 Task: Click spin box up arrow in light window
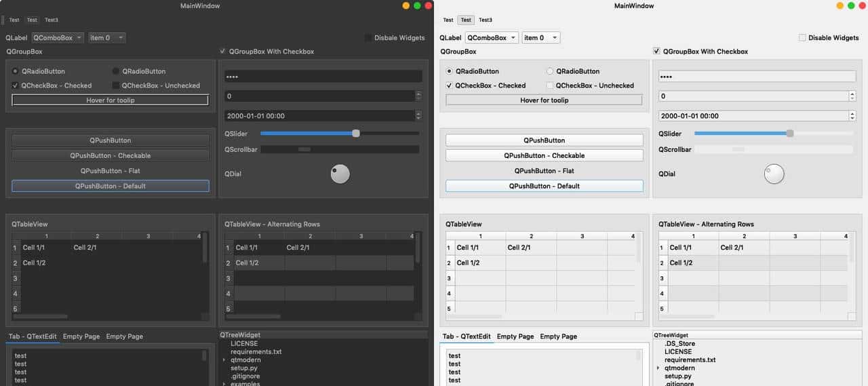pyautogui.click(x=852, y=94)
